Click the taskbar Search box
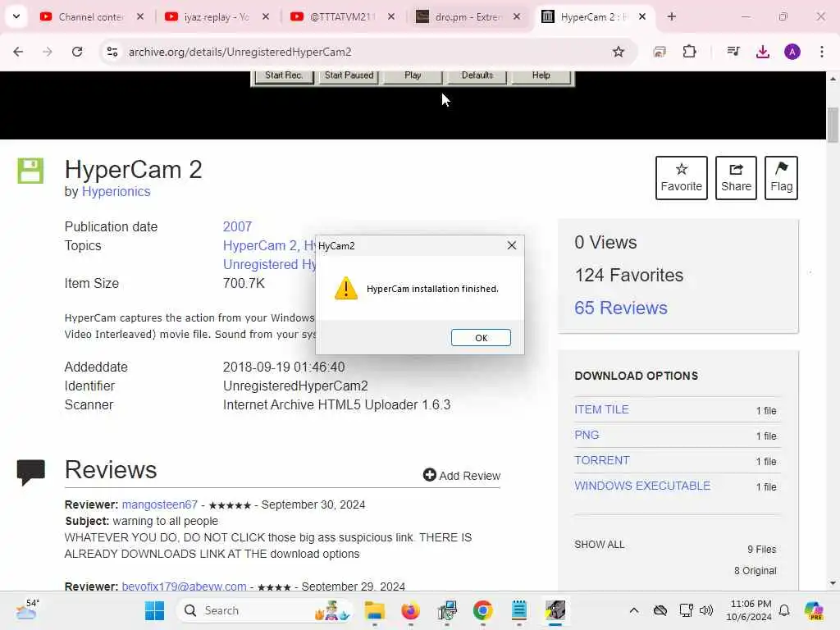This screenshot has width=840, height=630. (x=265, y=610)
